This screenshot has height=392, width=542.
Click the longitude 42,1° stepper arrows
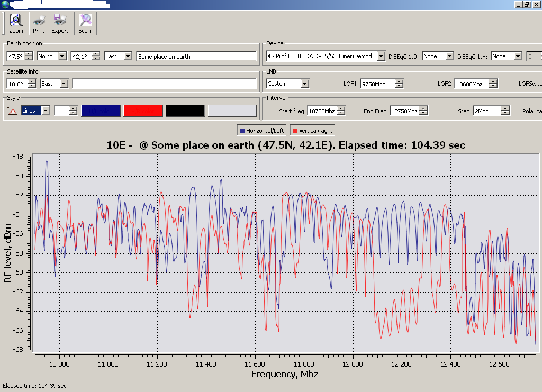(96, 56)
